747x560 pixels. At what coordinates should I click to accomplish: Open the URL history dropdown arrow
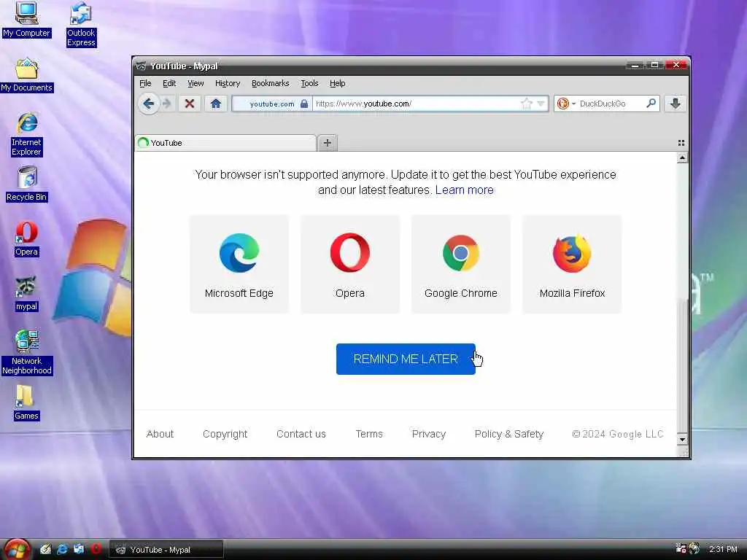[541, 104]
